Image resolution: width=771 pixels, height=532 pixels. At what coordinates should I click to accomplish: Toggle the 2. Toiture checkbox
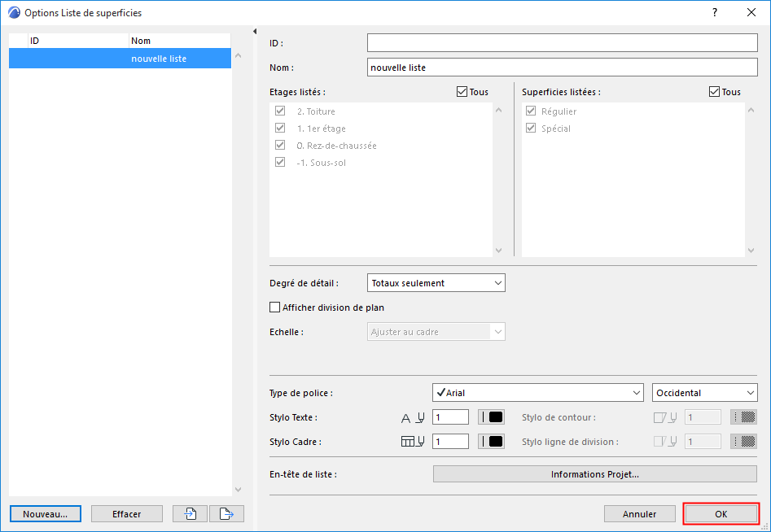(280, 111)
